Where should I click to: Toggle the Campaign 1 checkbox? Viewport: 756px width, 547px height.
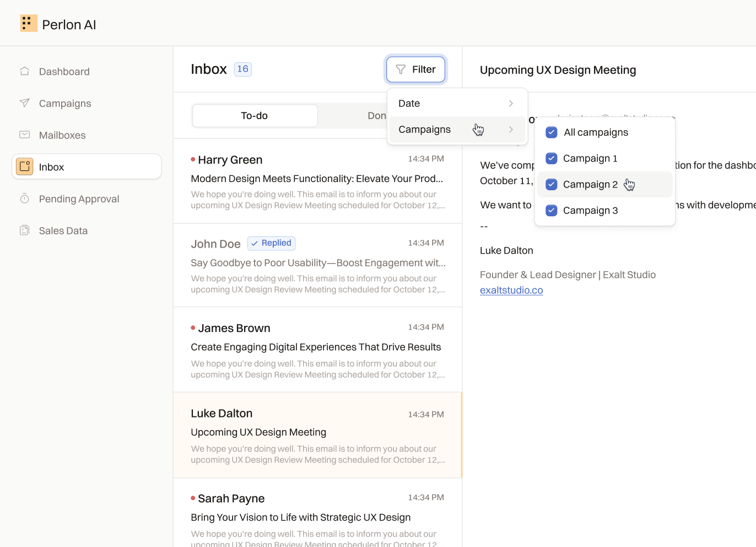point(552,158)
